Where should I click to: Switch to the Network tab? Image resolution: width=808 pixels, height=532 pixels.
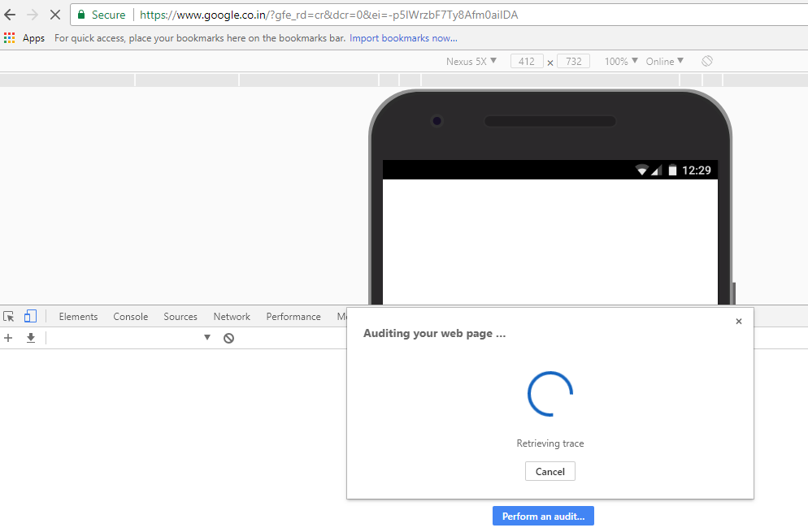tap(231, 316)
